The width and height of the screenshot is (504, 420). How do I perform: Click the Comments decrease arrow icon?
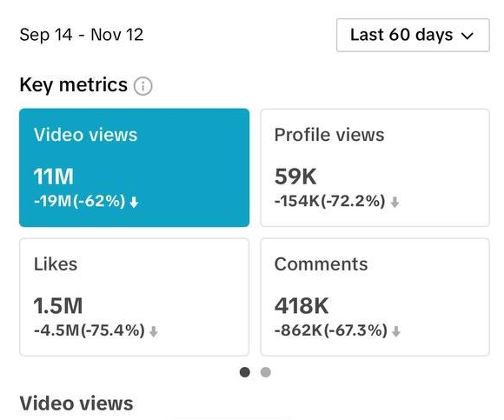[396, 331]
